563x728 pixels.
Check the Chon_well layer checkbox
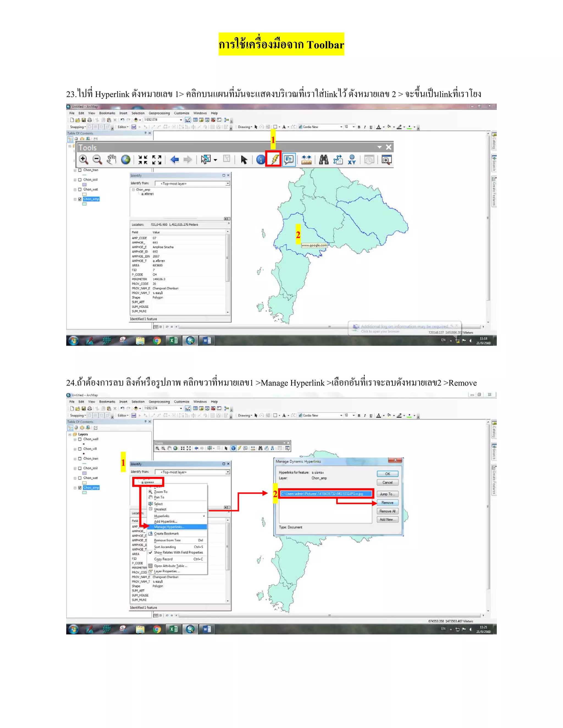pyautogui.click(x=80, y=439)
